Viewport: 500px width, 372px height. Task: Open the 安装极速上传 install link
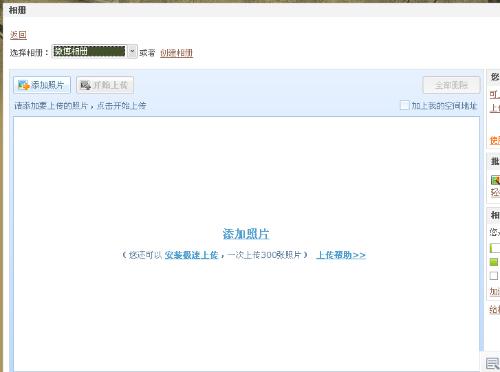point(191,255)
